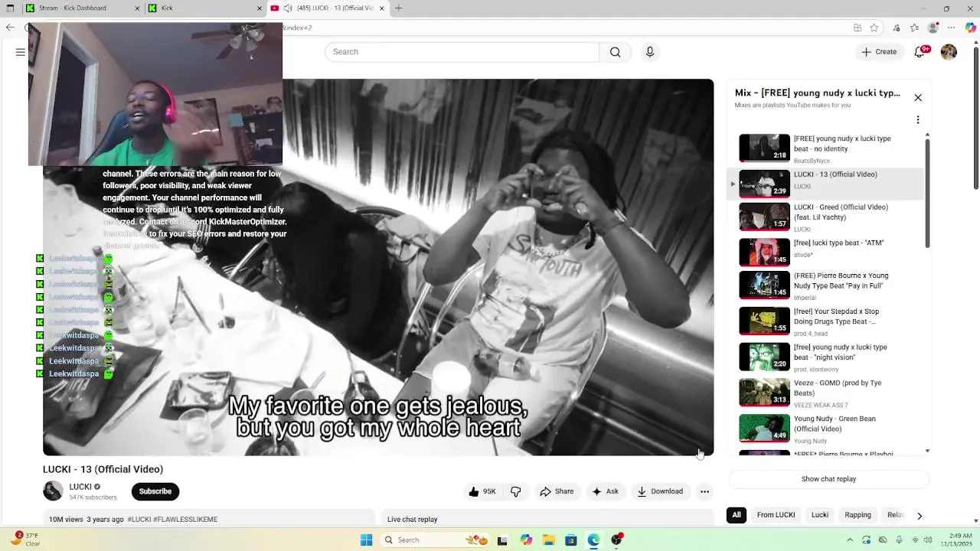Open Windows Start menu

(x=366, y=540)
